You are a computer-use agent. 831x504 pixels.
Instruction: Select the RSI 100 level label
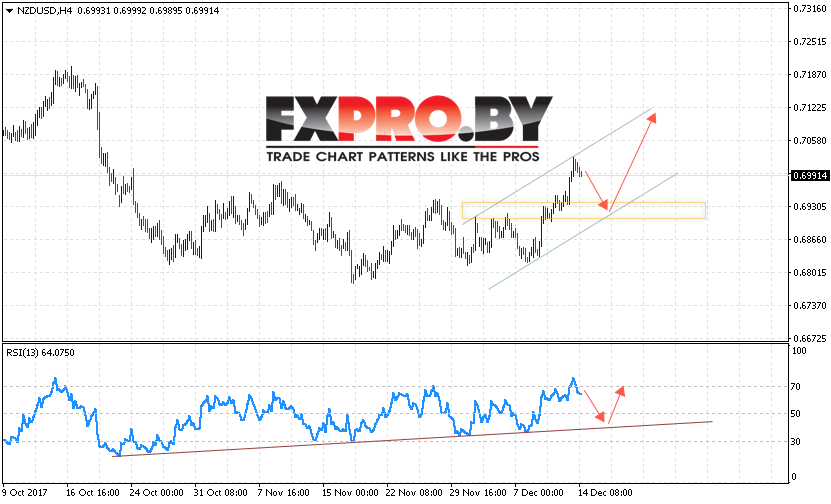coord(799,350)
